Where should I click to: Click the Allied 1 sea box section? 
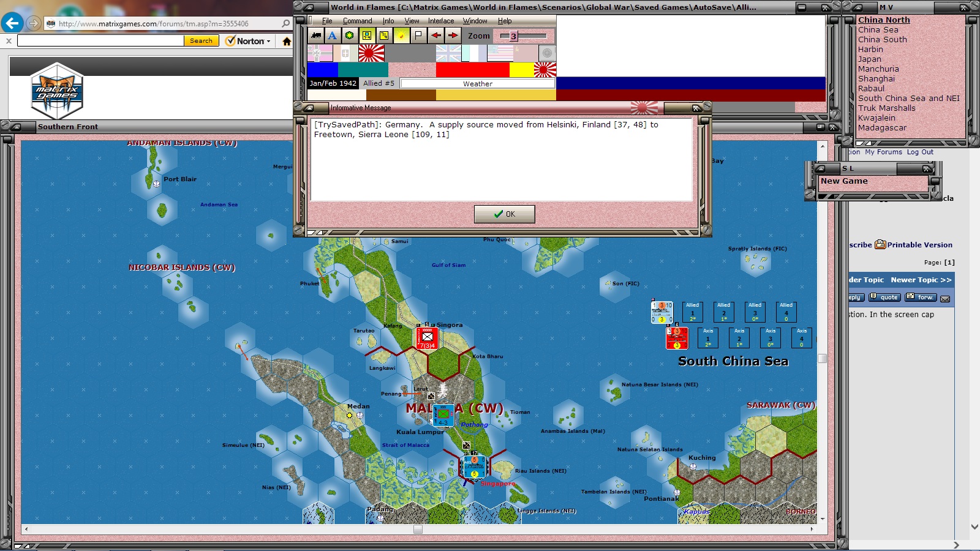click(693, 312)
